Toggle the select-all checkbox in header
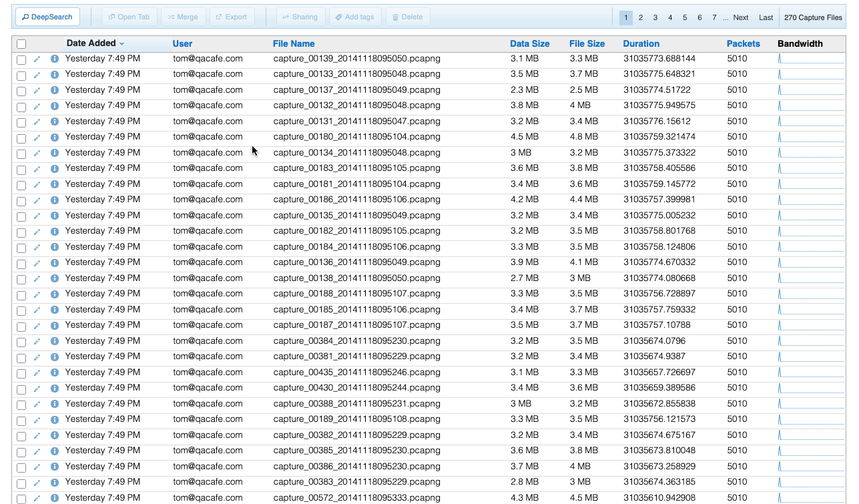The height and width of the screenshot is (504, 859). tap(21, 44)
